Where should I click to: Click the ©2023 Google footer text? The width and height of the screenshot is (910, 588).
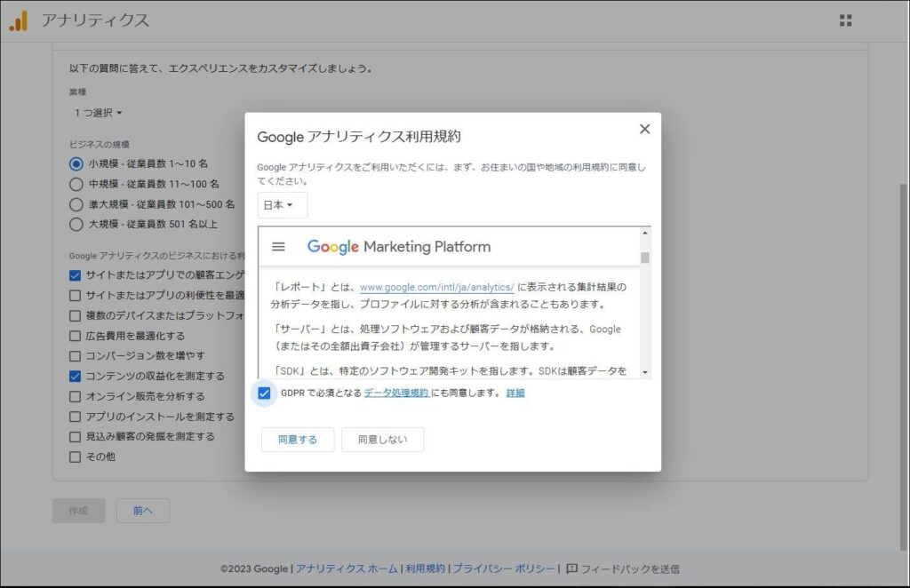click(x=254, y=568)
